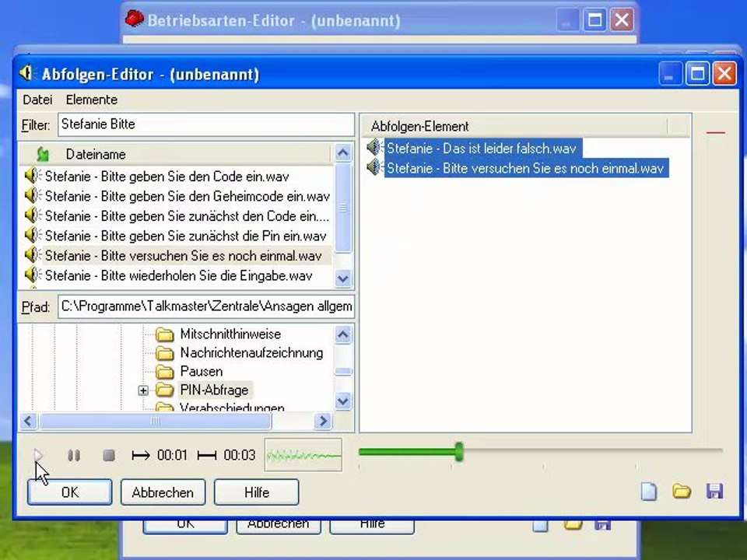Maximize the Abfolgen-Editor window

point(697,73)
